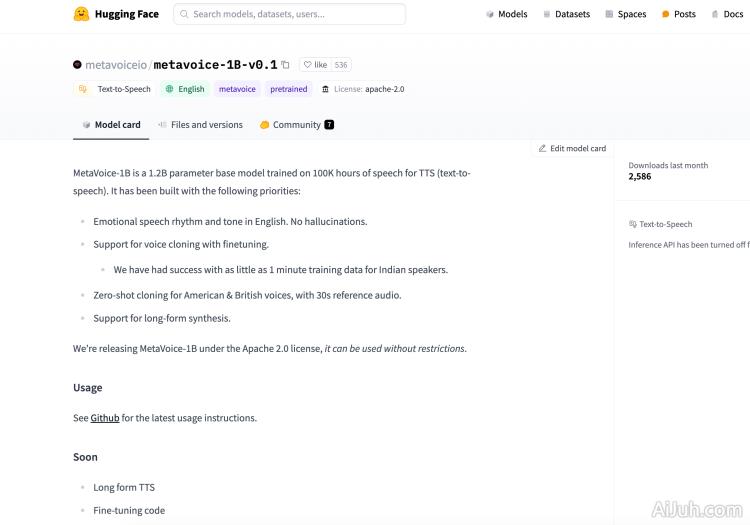The image size is (750, 525).
Task: Click the Hugging Face logo icon
Action: [82, 14]
